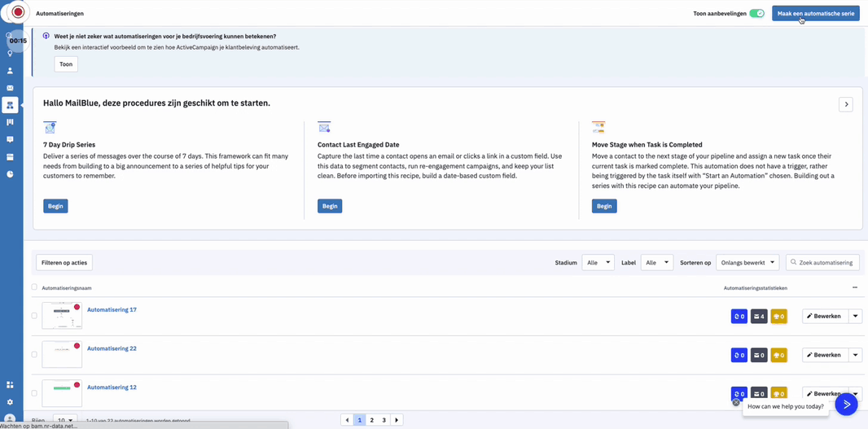Open the Stadium 'Alle' dropdown

[x=598, y=263]
